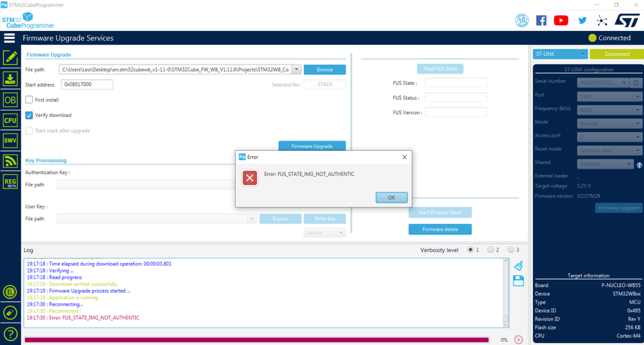Click the log panel scrollbar
Image resolution: width=644 pixels, height=345 pixels.
pyautogui.click(x=506, y=292)
